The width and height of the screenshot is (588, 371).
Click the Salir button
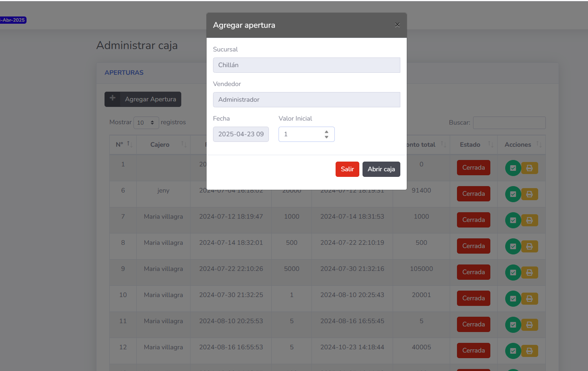[x=347, y=169]
